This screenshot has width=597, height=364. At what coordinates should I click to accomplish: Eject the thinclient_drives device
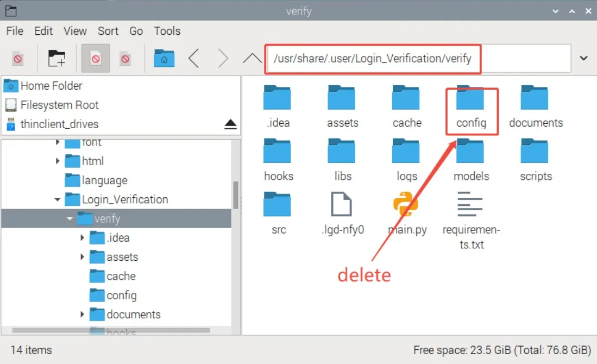(x=230, y=124)
